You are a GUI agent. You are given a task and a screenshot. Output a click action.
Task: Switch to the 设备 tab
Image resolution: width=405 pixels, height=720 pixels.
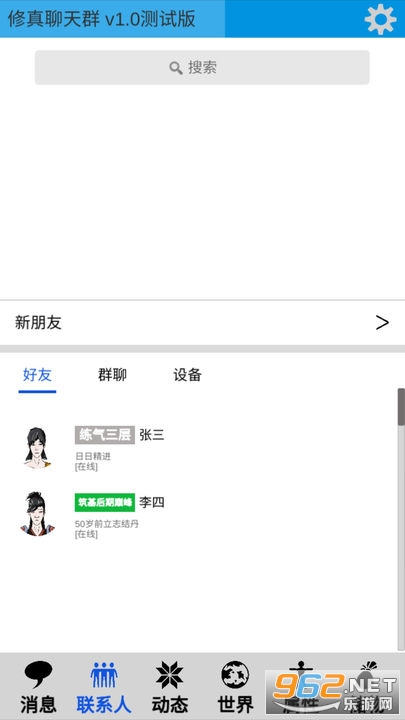(x=187, y=375)
